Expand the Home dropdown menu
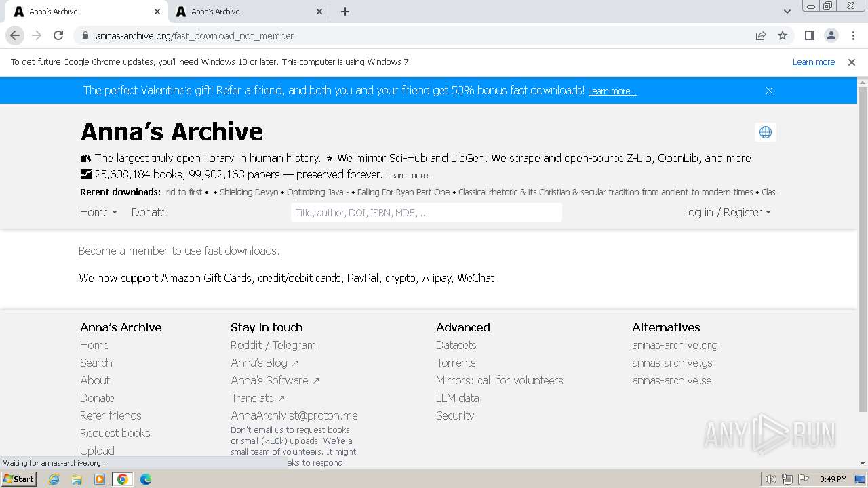Image resolution: width=868 pixels, height=488 pixels. 98,212
